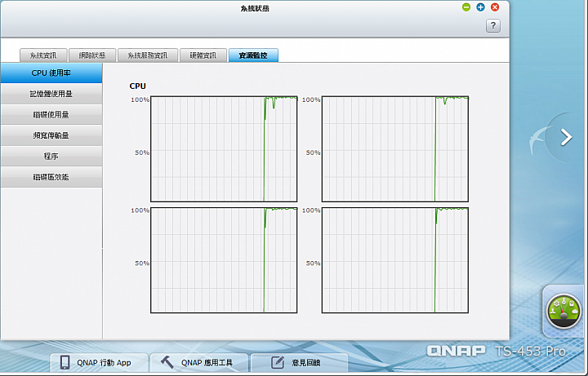Open the 硬體資訊 tab
Screen dimensions: 588x376
pos(203,55)
